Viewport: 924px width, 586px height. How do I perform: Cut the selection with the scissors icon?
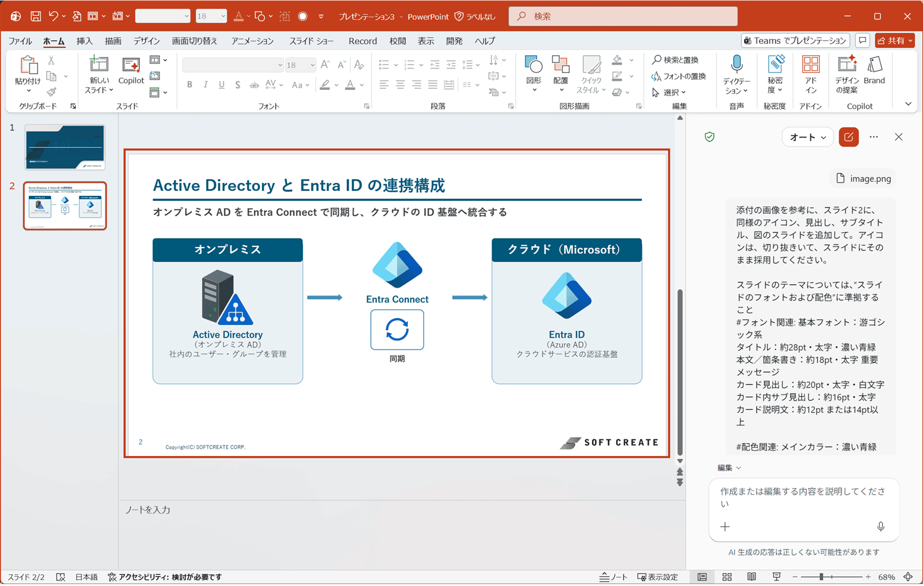(x=51, y=60)
